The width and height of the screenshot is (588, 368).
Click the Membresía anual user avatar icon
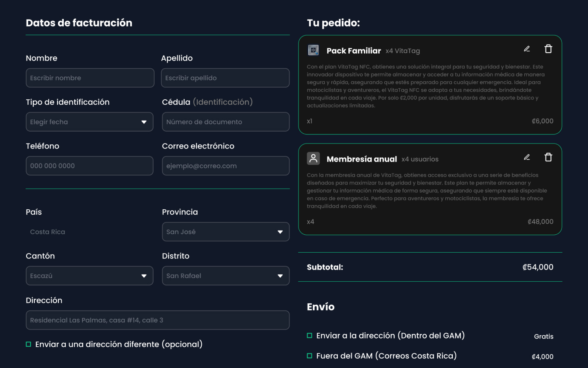(x=313, y=159)
